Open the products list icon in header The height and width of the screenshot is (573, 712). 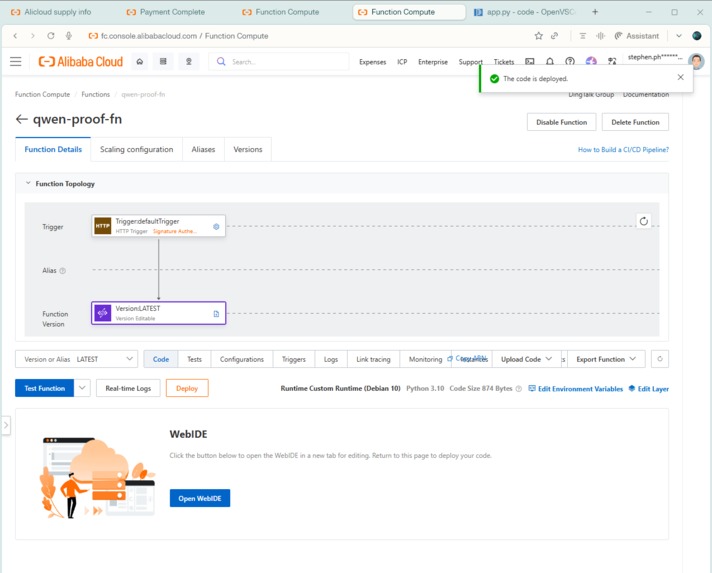(163, 61)
